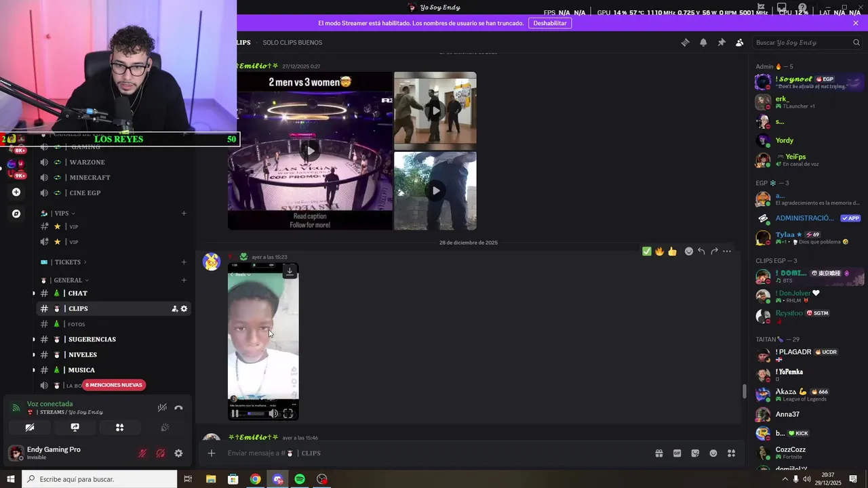Open the GIF picker
868x488 pixels.
677,453
